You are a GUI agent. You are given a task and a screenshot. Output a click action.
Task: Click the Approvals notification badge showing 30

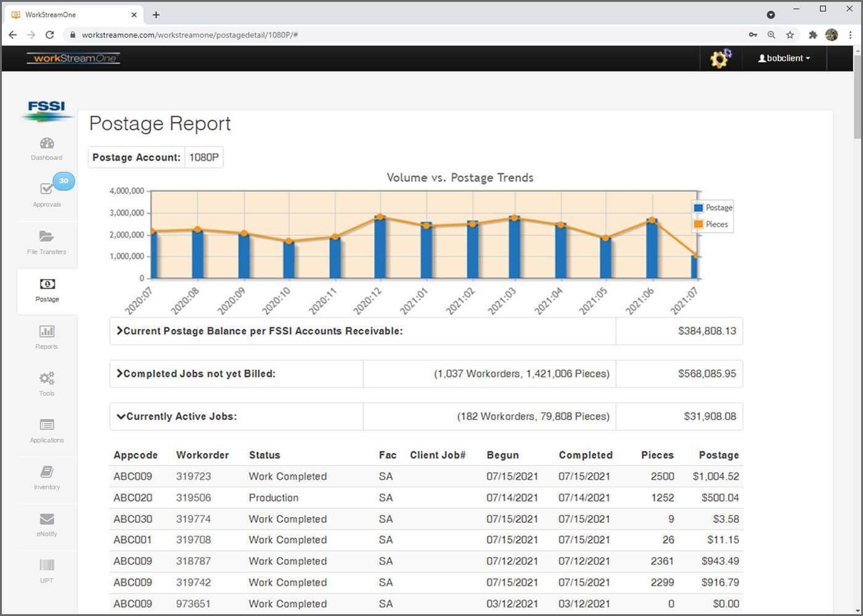click(63, 181)
